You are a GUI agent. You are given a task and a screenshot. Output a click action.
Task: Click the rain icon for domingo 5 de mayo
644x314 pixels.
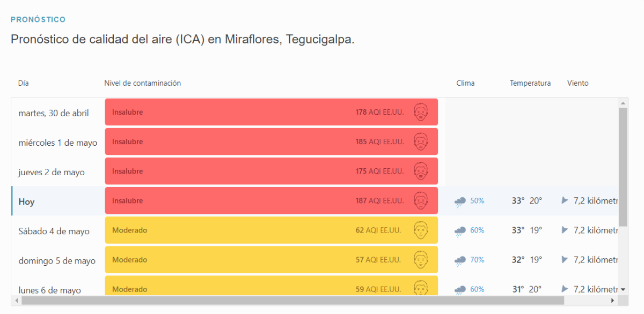(x=460, y=260)
